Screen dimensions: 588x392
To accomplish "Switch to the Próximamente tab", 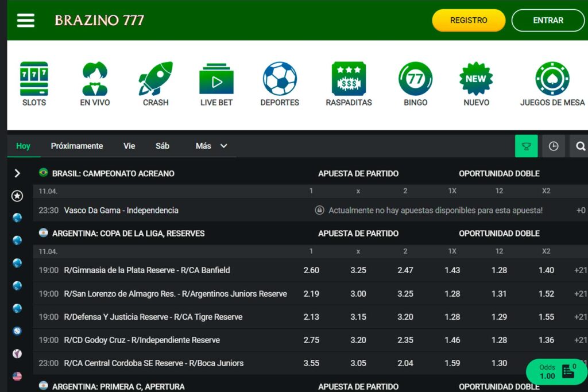I will [77, 146].
